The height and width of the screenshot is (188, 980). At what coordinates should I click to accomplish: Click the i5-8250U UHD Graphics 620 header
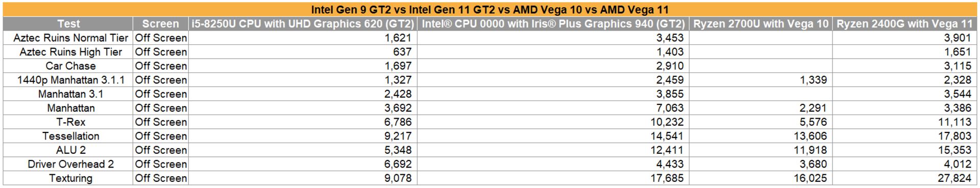(303, 24)
